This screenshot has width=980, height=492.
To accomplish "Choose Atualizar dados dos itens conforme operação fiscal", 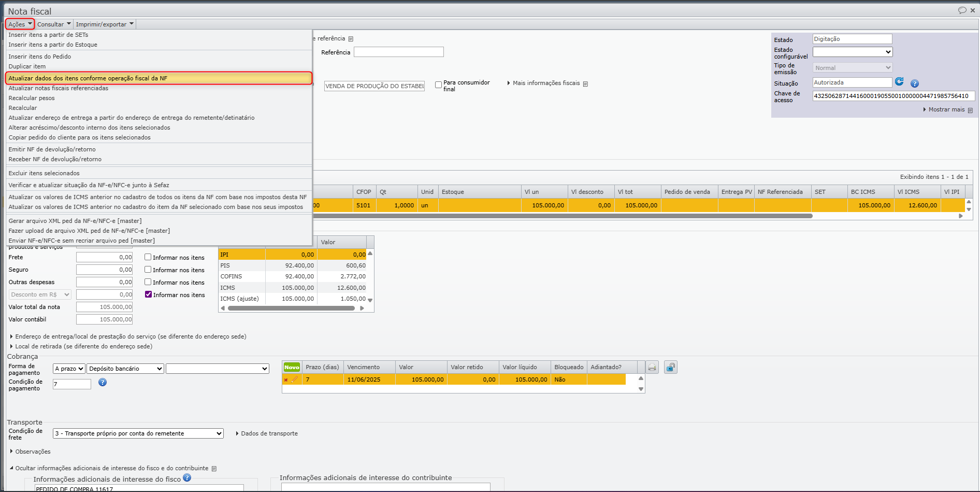I will [159, 78].
